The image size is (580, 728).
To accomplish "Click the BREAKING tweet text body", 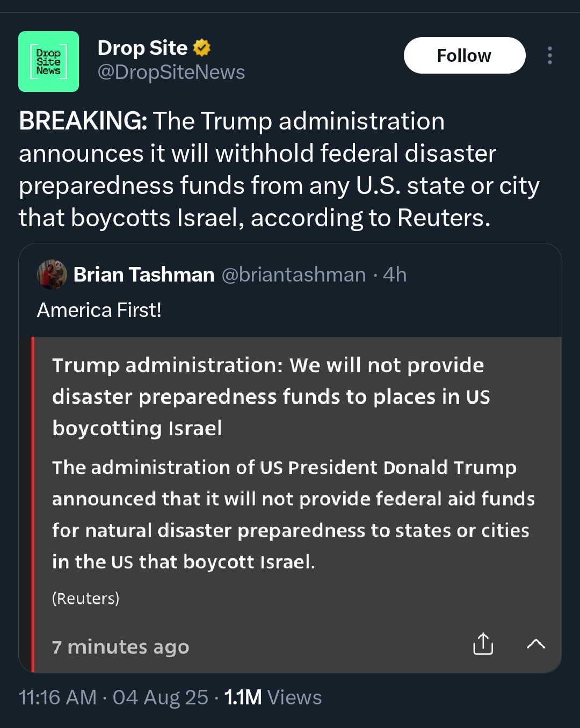I will point(279,169).
